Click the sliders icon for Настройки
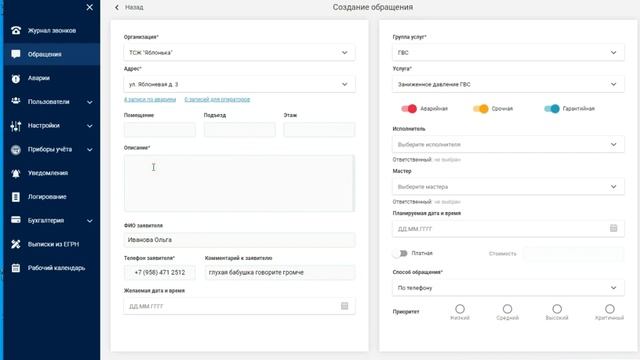Screen dimensions: 640x360 [x=16, y=126]
